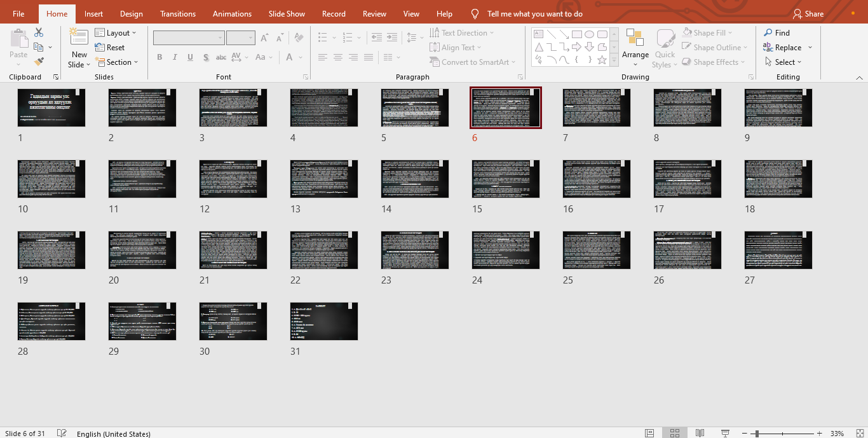Toggle Underline formatting
Screen dimensions: 868x438
coord(191,57)
